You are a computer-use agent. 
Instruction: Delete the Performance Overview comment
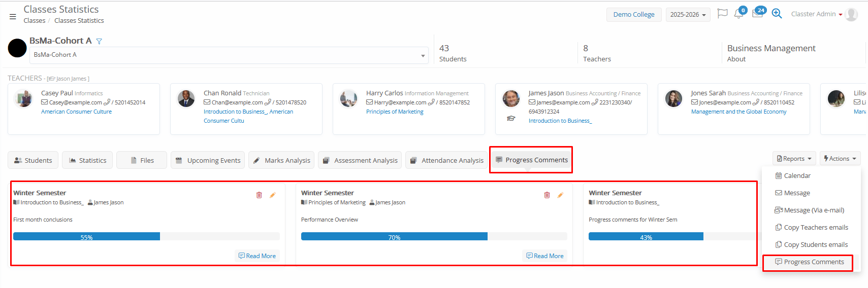pyautogui.click(x=547, y=195)
